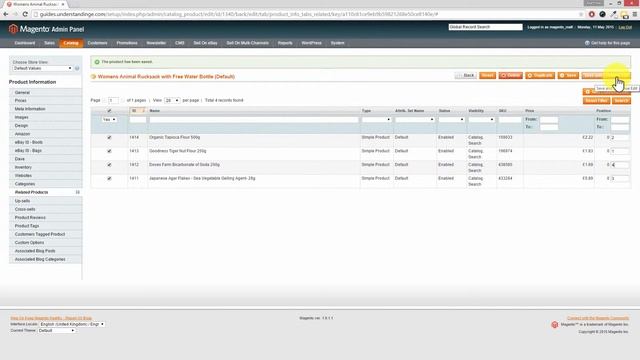Open the Yes selection filter dropdown
The height and width of the screenshot is (360, 640).
pos(109,120)
